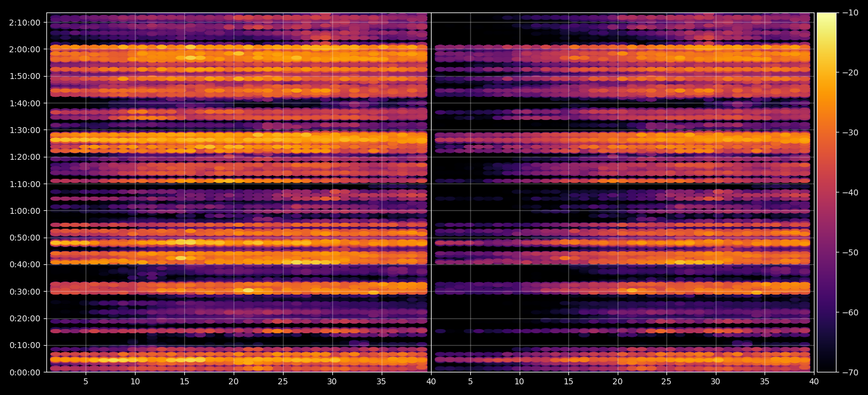This screenshot has height=395, width=868.
Task: Select the 1:10:00 y-axis label
Action: [26, 184]
